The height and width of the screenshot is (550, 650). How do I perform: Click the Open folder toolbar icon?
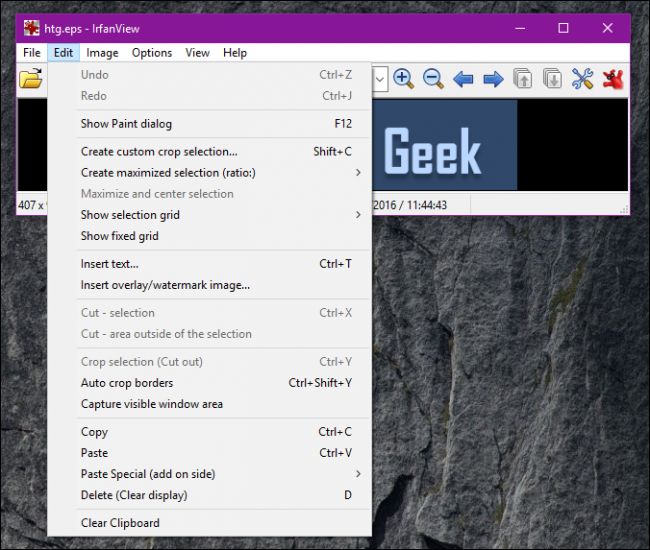(x=31, y=78)
